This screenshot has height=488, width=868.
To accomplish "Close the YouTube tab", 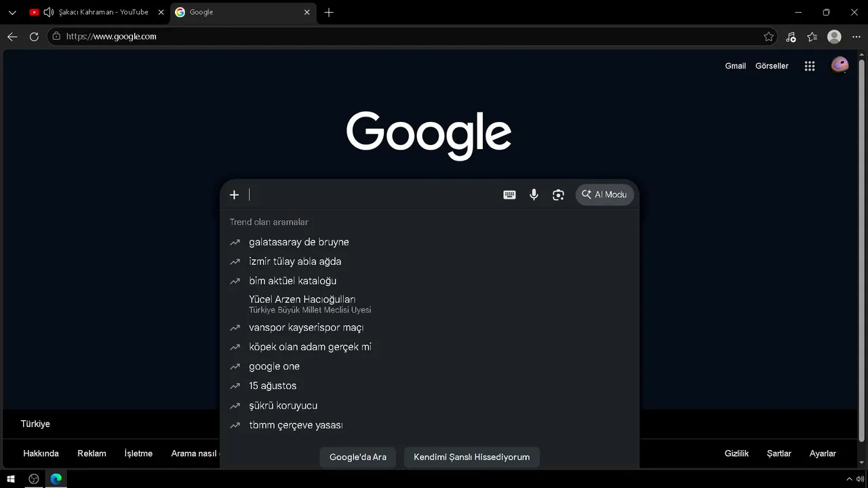I will (161, 12).
